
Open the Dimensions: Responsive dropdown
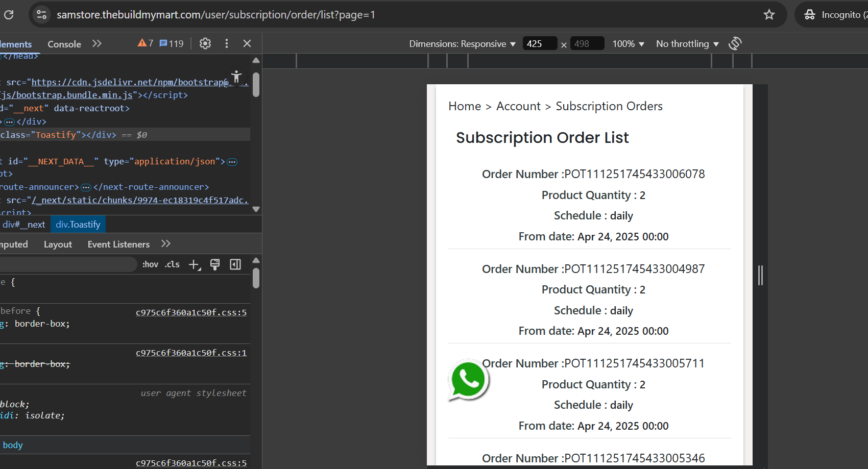[x=462, y=44]
